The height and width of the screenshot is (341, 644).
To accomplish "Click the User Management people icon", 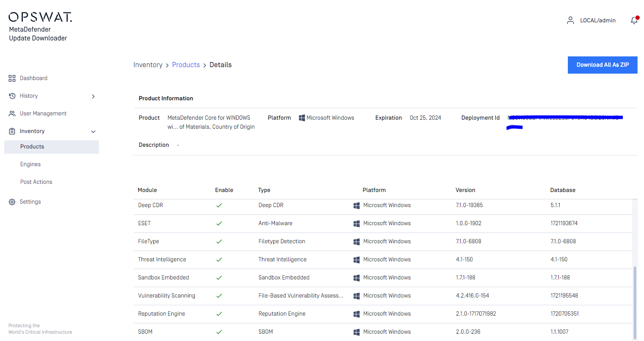I will 12,114.
